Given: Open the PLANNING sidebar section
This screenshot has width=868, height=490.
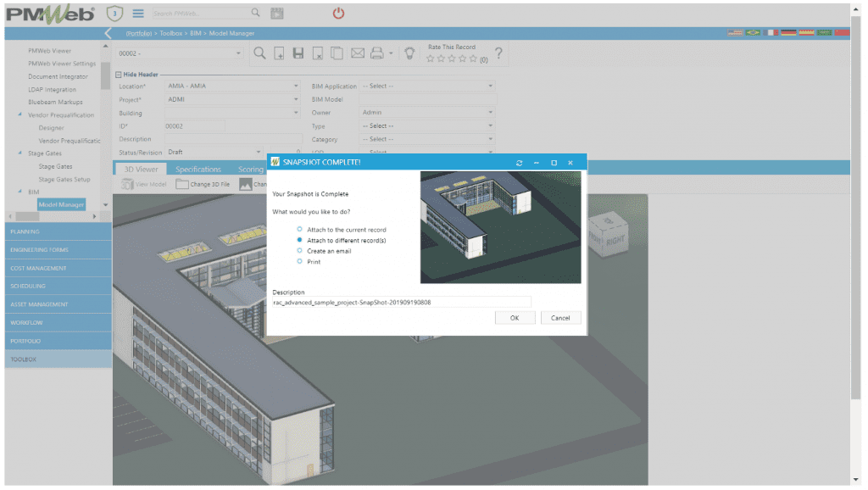Looking at the screenshot, I should click(x=58, y=231).
